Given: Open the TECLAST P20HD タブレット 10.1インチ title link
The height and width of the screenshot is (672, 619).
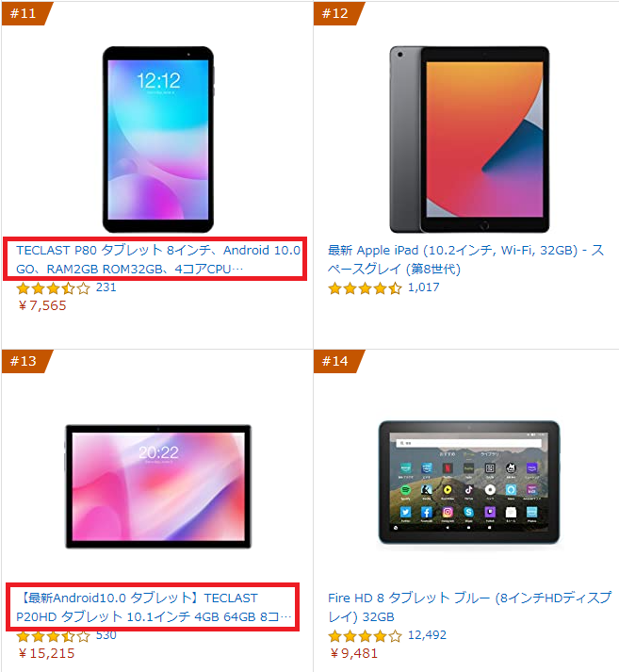Looking at the screenshot, I should pos(154,607).
